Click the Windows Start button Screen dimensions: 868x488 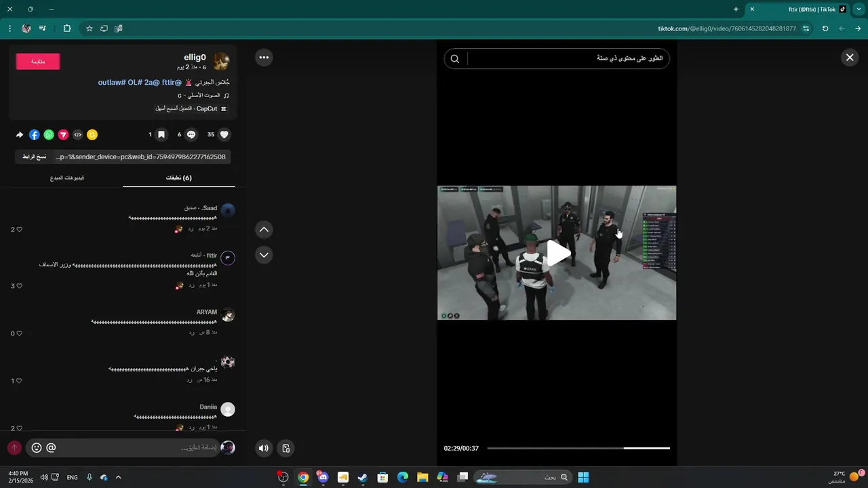[583, 477]
